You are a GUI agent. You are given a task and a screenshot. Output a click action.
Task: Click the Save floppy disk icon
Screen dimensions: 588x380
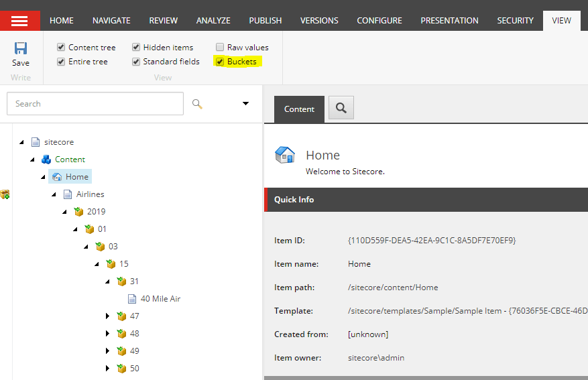pos(21,48)
